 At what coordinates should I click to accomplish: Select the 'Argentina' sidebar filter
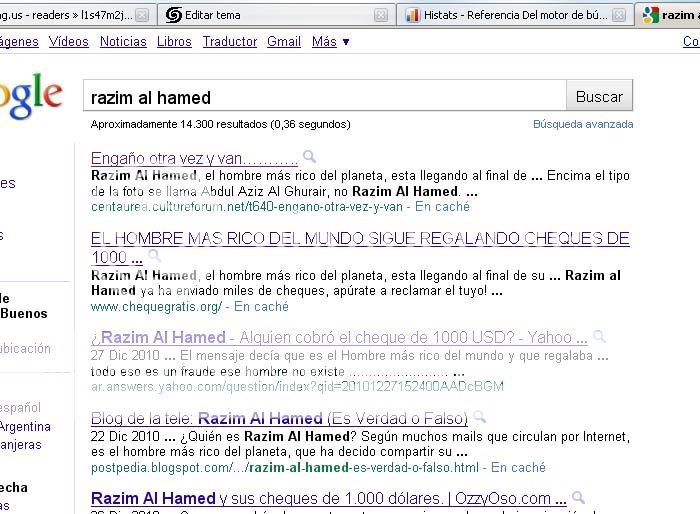pos(25,426)
